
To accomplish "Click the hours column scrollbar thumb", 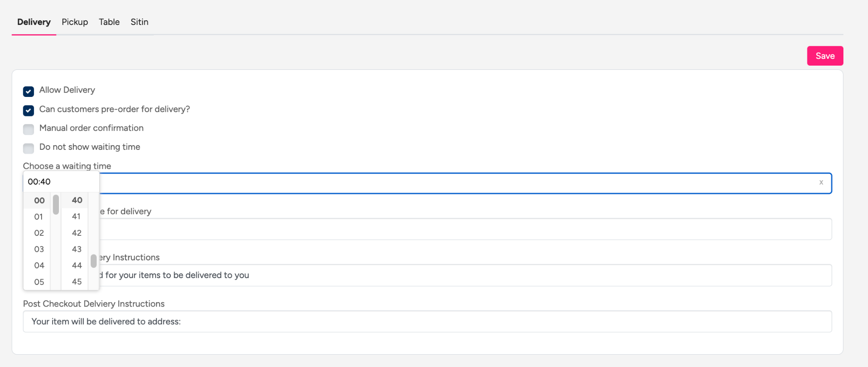I will (56, 204).
